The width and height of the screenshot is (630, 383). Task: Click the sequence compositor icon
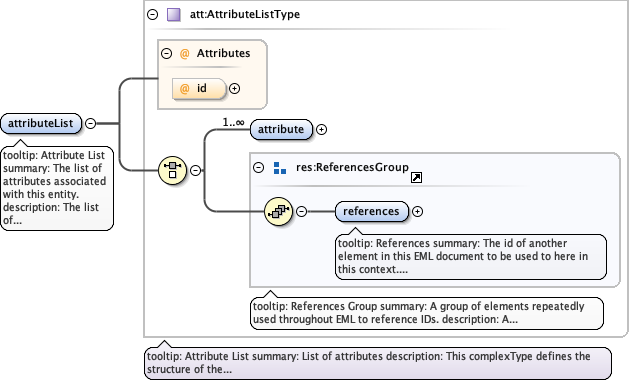coord(172,170)
